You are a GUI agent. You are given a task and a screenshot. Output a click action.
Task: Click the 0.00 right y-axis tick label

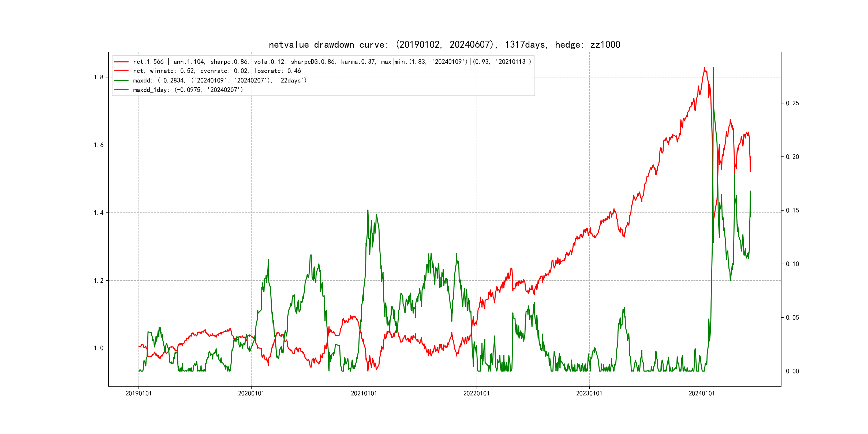coord(792,371)
